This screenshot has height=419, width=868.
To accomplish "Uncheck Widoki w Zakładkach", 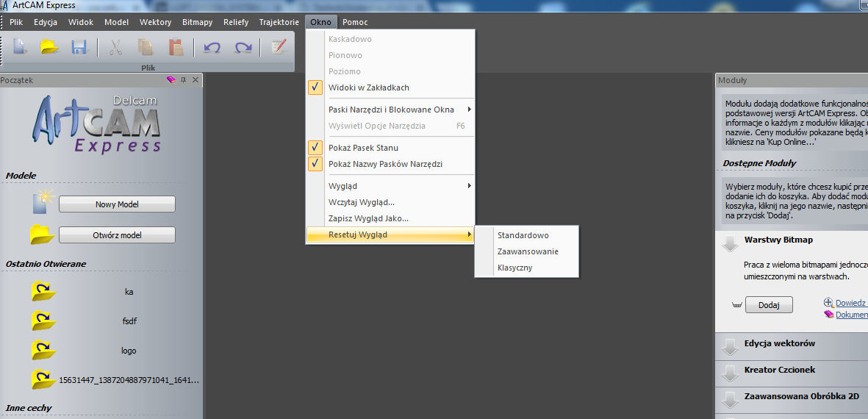I will coord(315,87).
